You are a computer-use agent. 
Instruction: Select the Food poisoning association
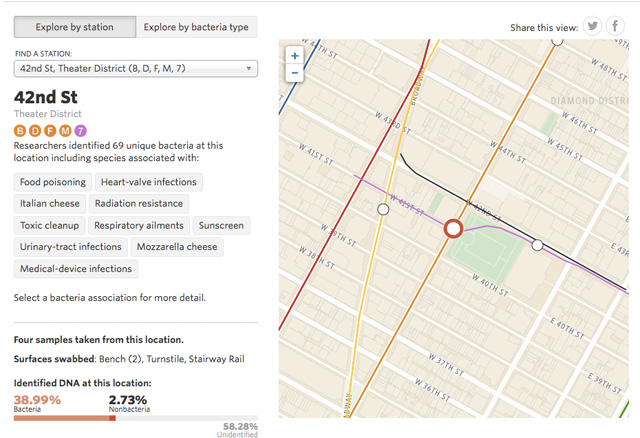click(51, 182)
